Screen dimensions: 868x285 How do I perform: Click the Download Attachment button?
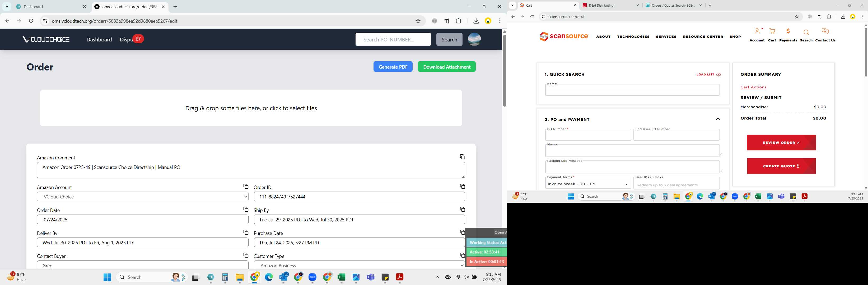point(446,66)
